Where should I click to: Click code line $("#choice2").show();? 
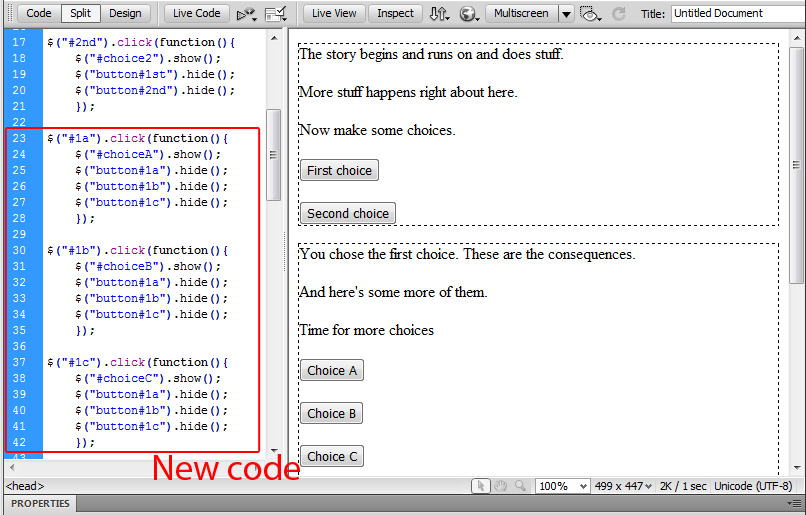pos(148,58)
